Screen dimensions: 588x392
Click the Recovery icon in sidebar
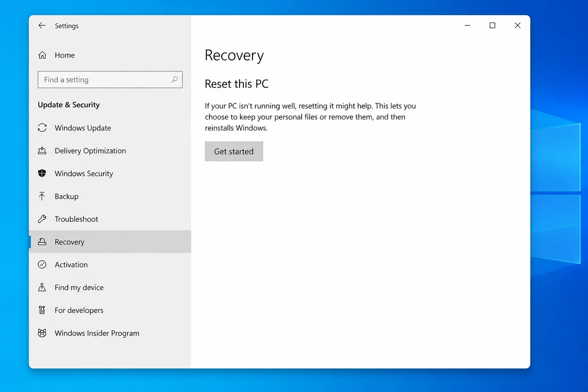42,242
